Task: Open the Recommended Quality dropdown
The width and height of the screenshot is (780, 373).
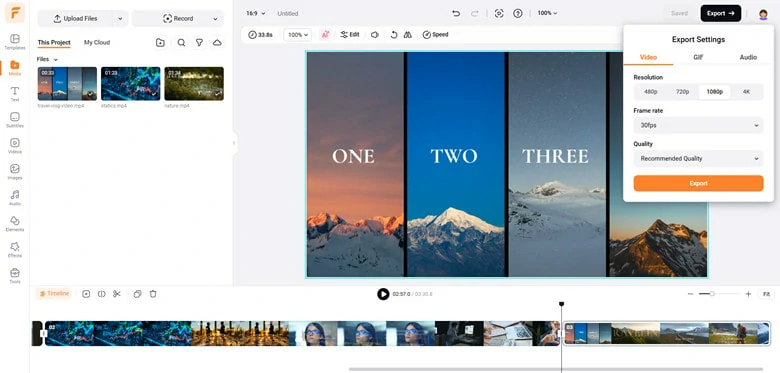Action: tap(698, 159)
